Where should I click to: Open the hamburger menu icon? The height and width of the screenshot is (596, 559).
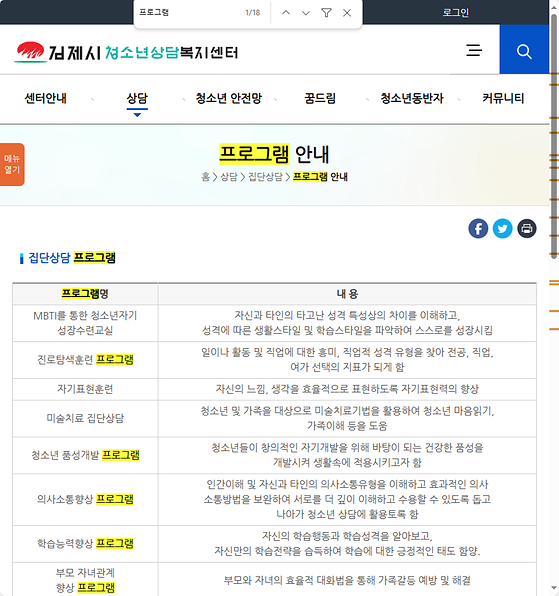coord(474,50)
